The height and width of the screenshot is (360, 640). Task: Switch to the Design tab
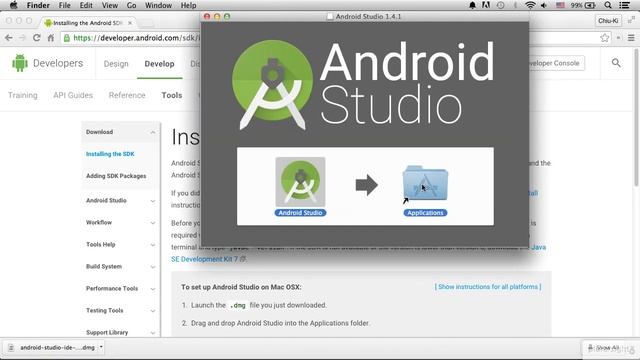tap(116, 64)
